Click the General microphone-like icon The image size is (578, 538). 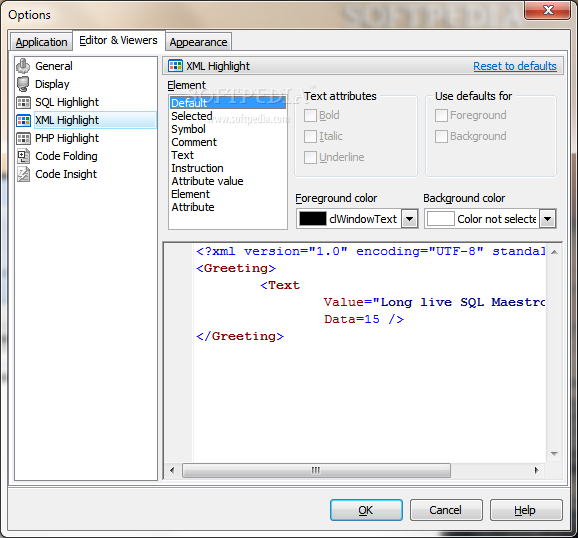coord(23,66)
